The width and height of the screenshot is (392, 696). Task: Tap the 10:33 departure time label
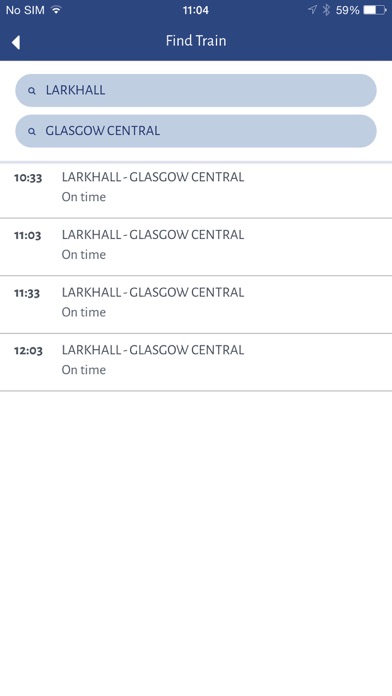click(28, 178)
